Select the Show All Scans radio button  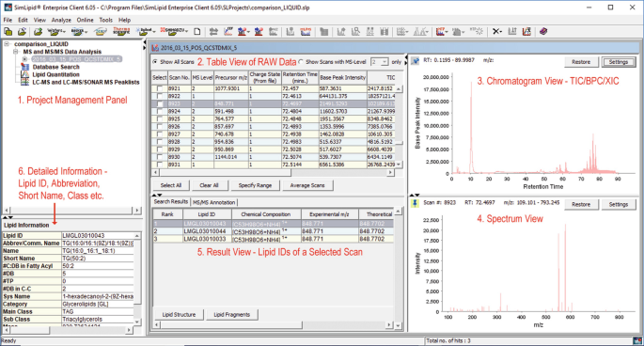[x=155, y=62]
